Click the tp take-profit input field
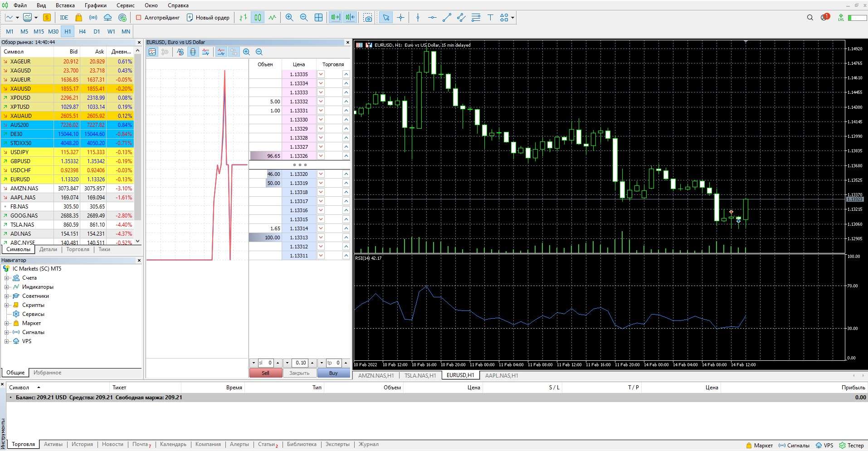Viewport: 868px width, 451px height. (x=334, y=363)
